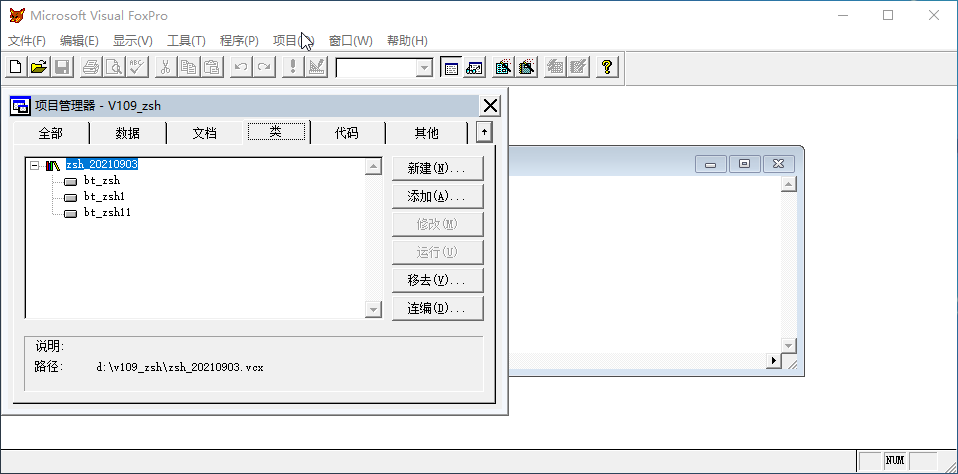Screen dimensions: 958x474
Task: Click the Copy toolbar icon
Action: [x=189, y=67]
